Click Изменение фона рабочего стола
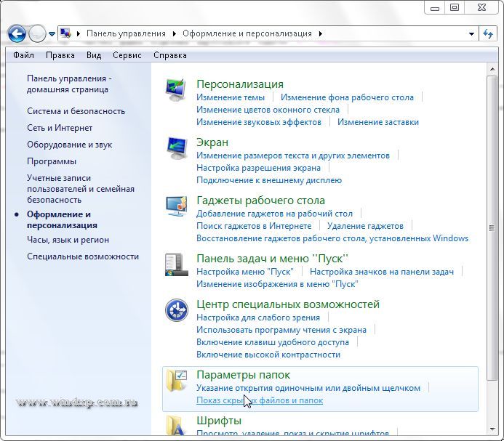The height and width of the screenshot is (441, 504). click(347, 97)
